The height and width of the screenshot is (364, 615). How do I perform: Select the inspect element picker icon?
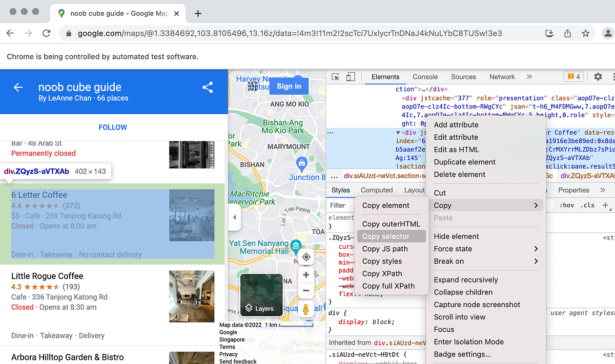click(x=336, y=76)
